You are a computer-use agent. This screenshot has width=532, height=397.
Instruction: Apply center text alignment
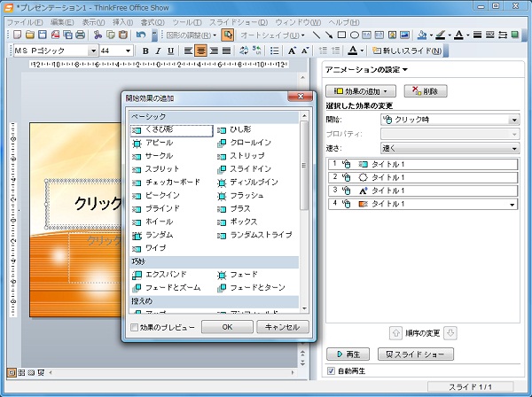200,51
